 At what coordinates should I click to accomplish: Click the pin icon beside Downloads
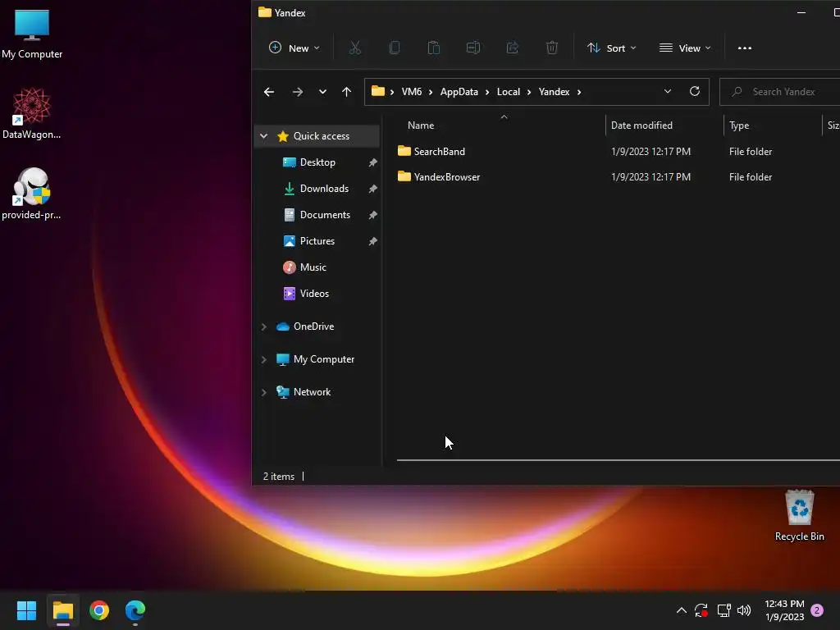(x=373, y=189)
